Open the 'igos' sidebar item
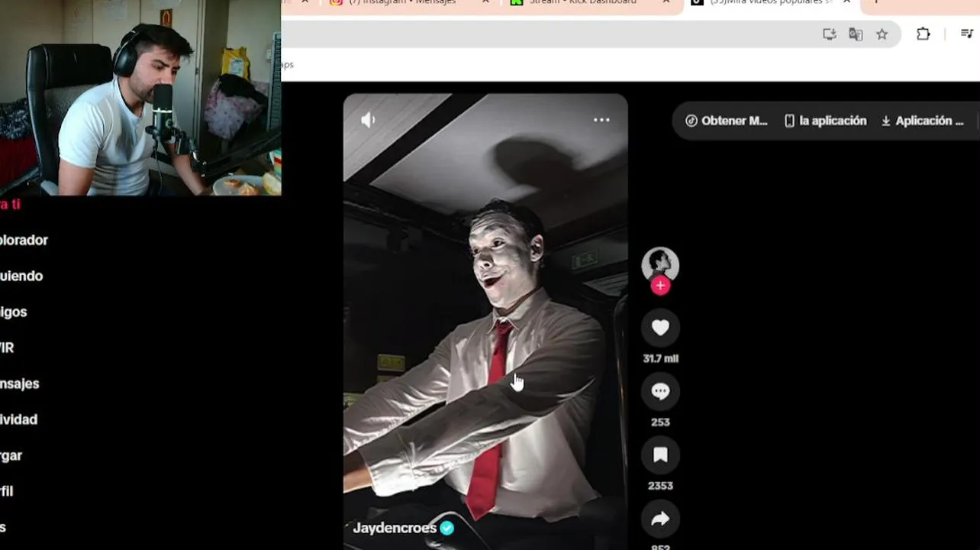The height and width of the screenshot is (550, 980). click(14, 312)
